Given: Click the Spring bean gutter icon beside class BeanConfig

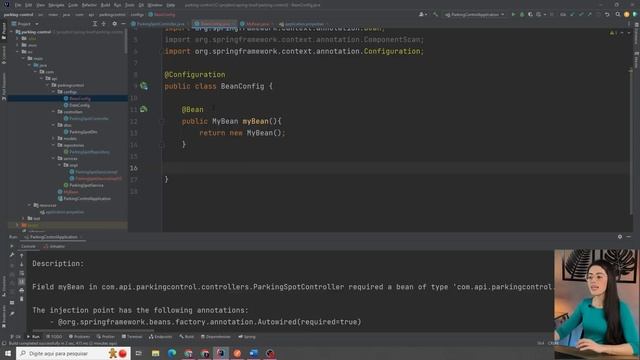Looking at the screenshot, I should (x=144, y=86).
